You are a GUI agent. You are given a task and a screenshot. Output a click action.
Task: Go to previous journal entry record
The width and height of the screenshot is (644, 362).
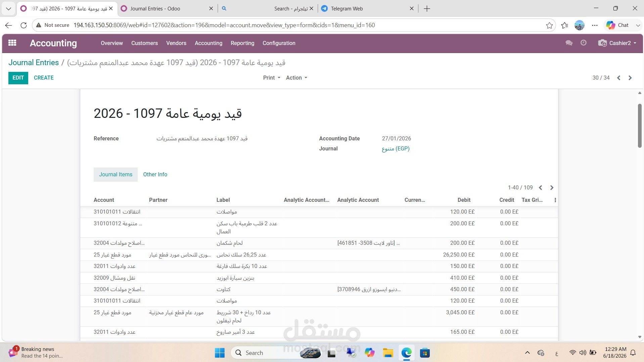(x=618, y=78)
